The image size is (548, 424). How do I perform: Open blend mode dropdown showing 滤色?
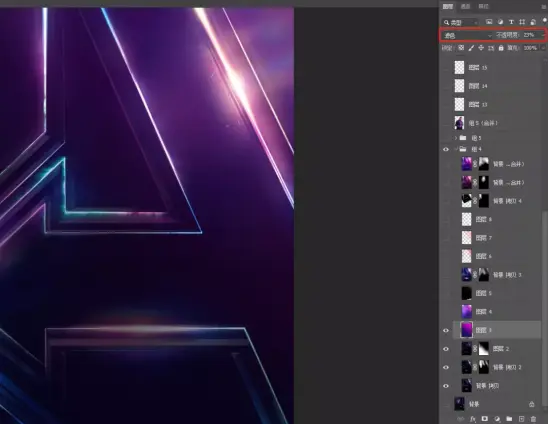click(x=467, y=35)
